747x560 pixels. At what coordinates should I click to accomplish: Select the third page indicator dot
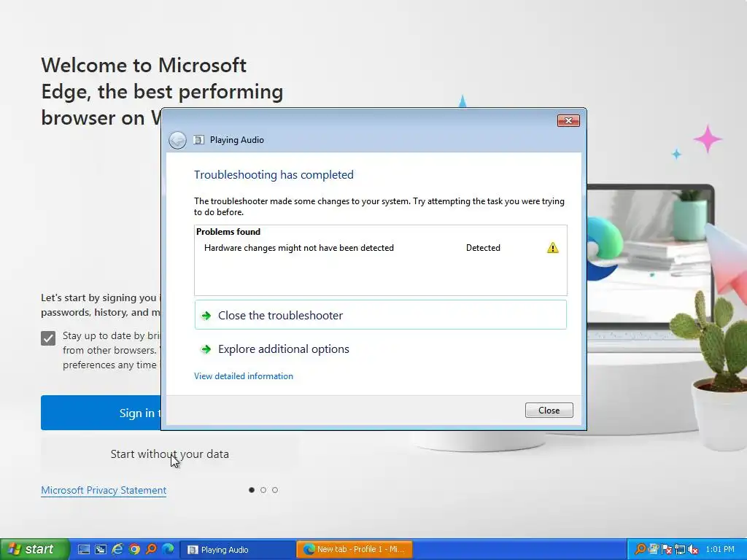275,490
